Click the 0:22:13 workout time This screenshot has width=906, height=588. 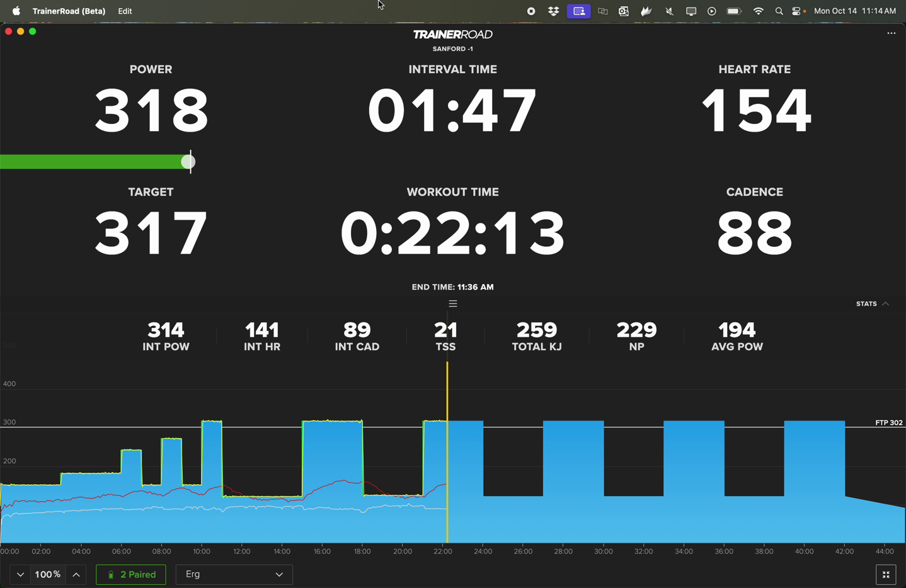click(453, 234)
